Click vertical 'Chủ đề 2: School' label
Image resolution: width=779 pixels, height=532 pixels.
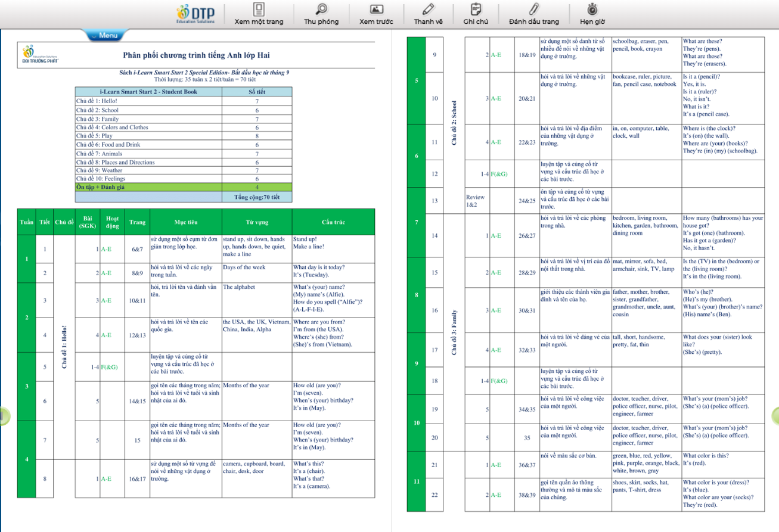click(x=454, y=123)
